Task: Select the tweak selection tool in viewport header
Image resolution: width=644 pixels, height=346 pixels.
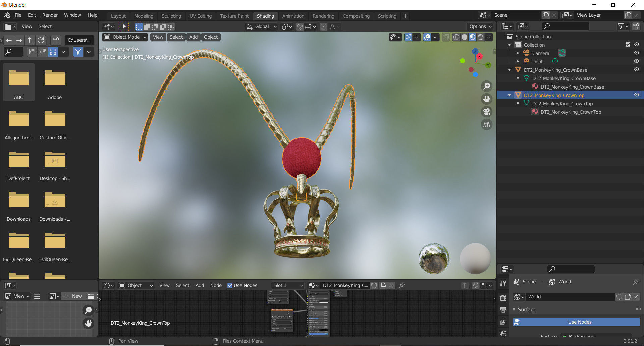Action: coord(124,26)
